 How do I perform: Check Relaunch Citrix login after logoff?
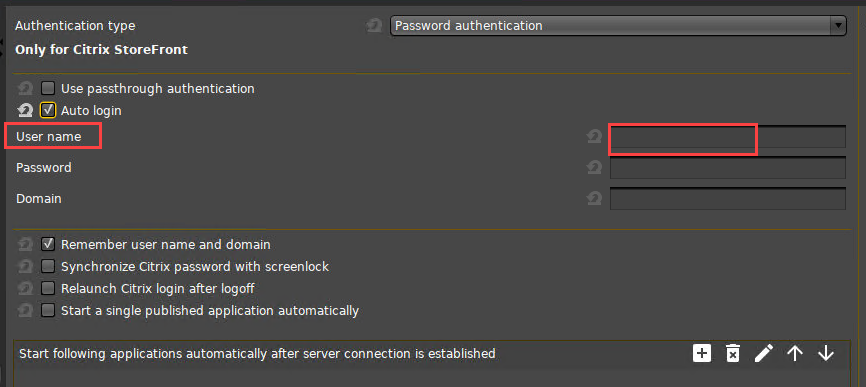tap(48, 288)
